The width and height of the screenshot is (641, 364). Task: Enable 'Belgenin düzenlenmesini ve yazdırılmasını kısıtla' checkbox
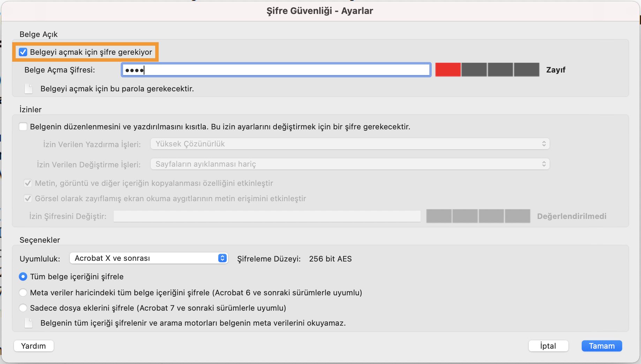coord(23,127)
